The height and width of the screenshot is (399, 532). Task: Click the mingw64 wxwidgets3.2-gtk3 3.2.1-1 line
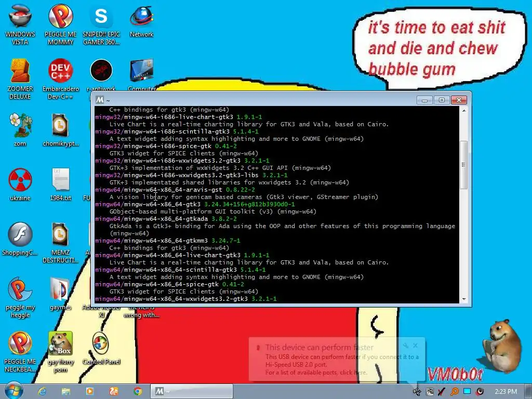[x=186, y=299]
